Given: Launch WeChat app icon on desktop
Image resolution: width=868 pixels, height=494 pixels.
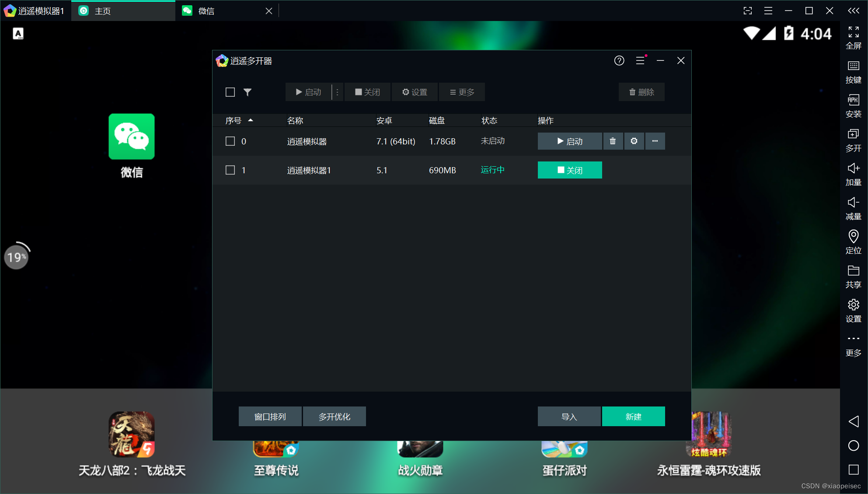Looking at the screenshot, I should point(132,137).
